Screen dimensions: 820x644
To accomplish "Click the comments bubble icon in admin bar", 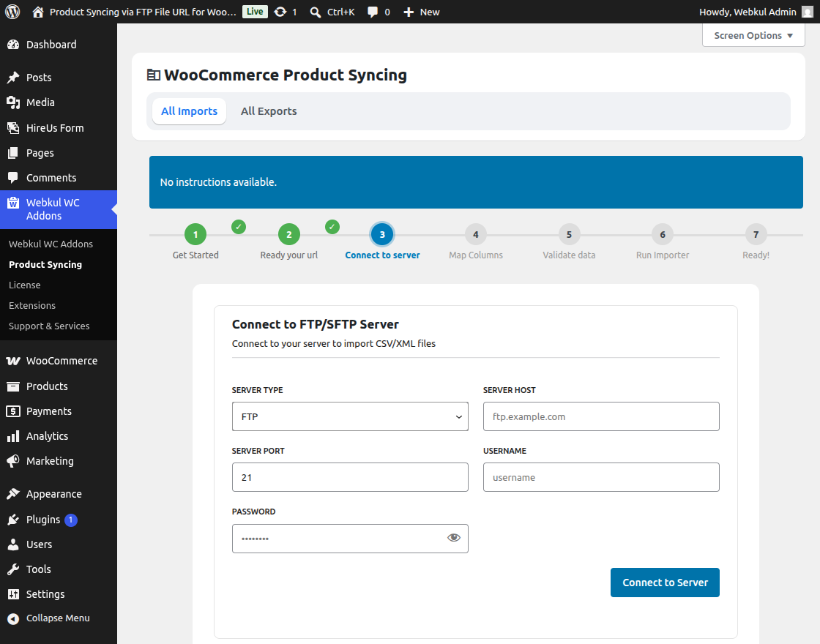I will (x=373, y=12).
